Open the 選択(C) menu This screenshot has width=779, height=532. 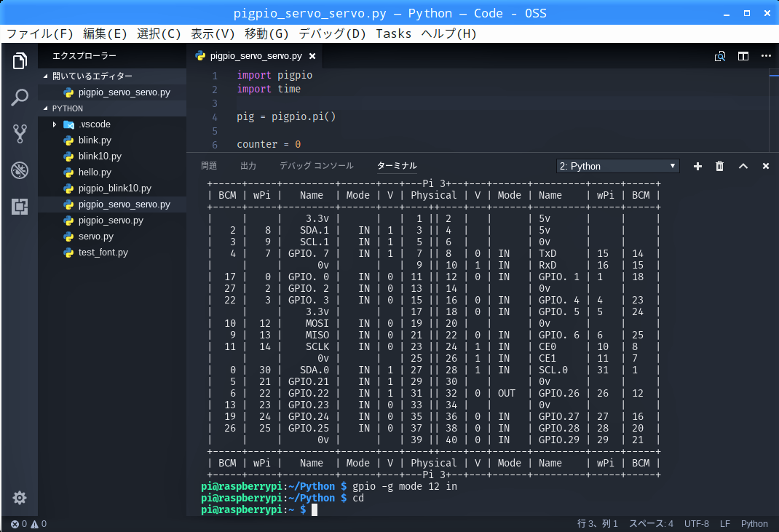tap(159, 33)
